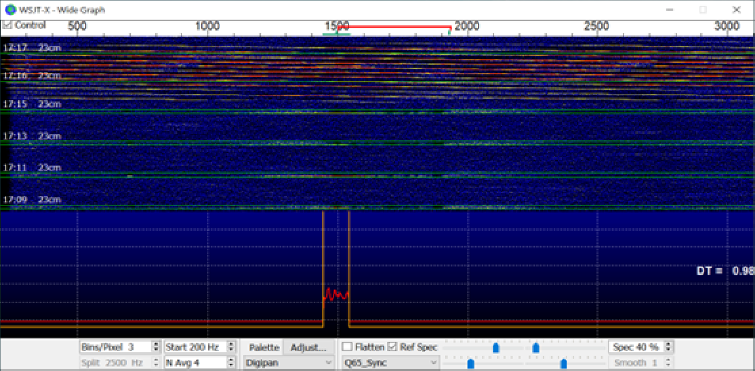Click the Start 200 Hz stepper arrows
This screenshot has height=371, width=755.
231,347
